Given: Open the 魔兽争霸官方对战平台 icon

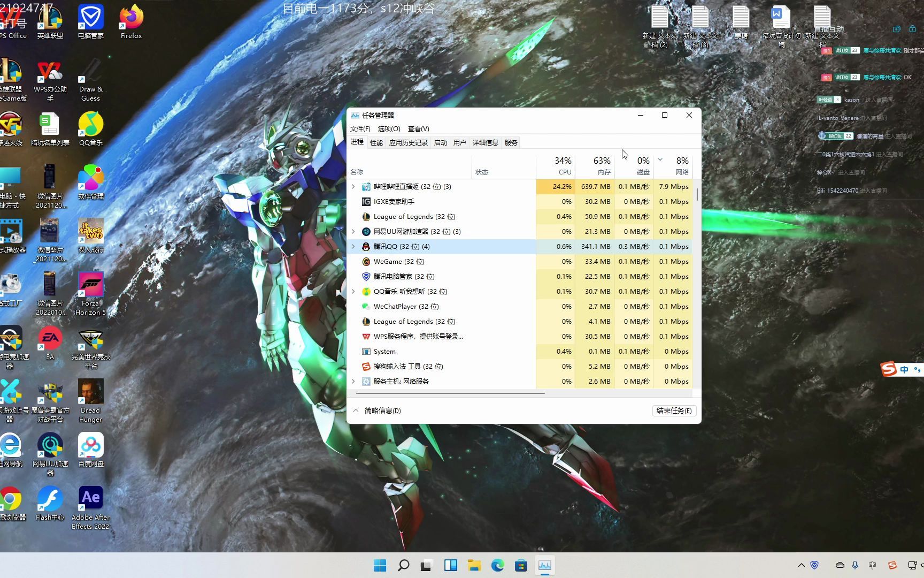Looking at the screenshot, I should (x=50, y=400).
